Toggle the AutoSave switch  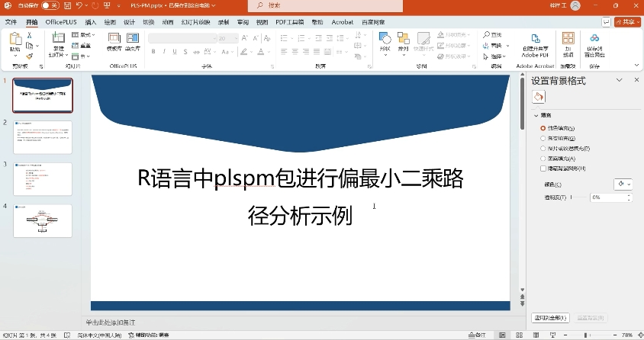tap(50, 5)
